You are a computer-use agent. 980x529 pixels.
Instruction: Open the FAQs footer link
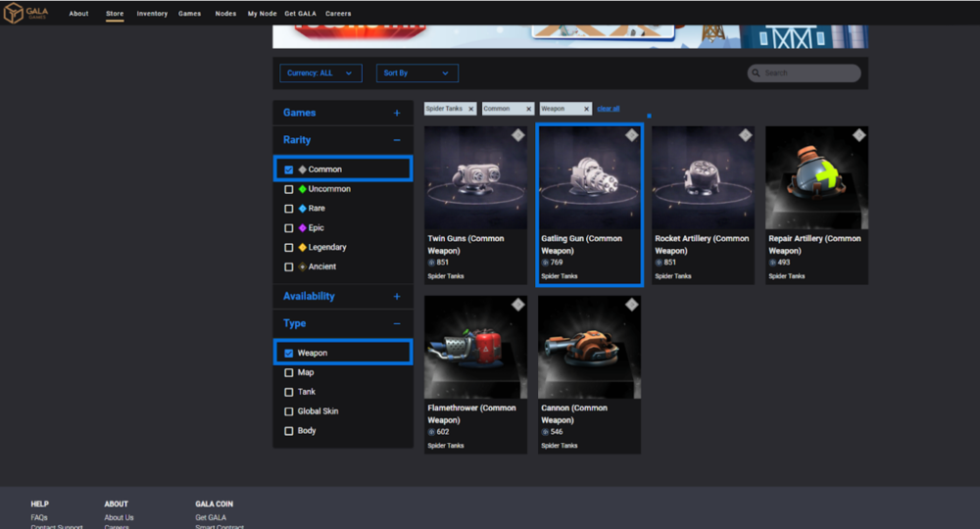39,517
